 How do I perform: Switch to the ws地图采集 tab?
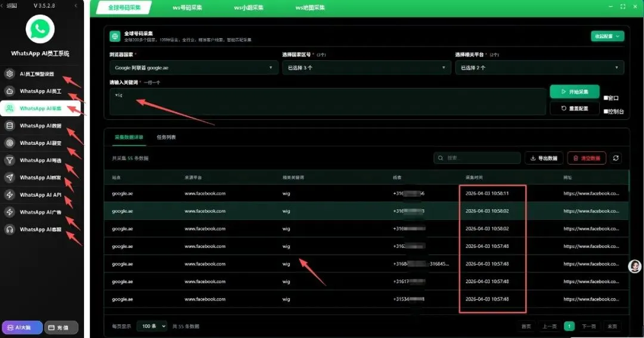[310, 7]
